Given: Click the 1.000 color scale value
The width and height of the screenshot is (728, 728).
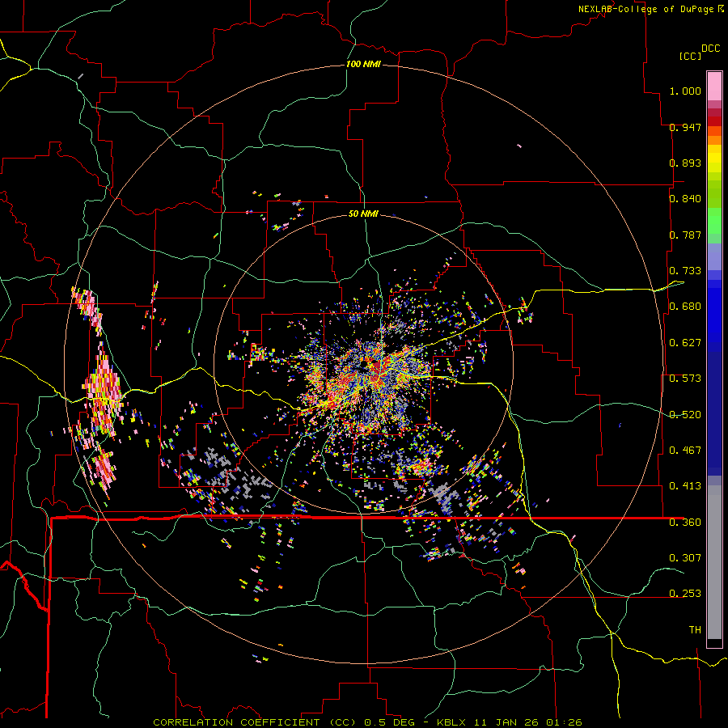Looking at the screenshot, I should (x=685, y=91).
